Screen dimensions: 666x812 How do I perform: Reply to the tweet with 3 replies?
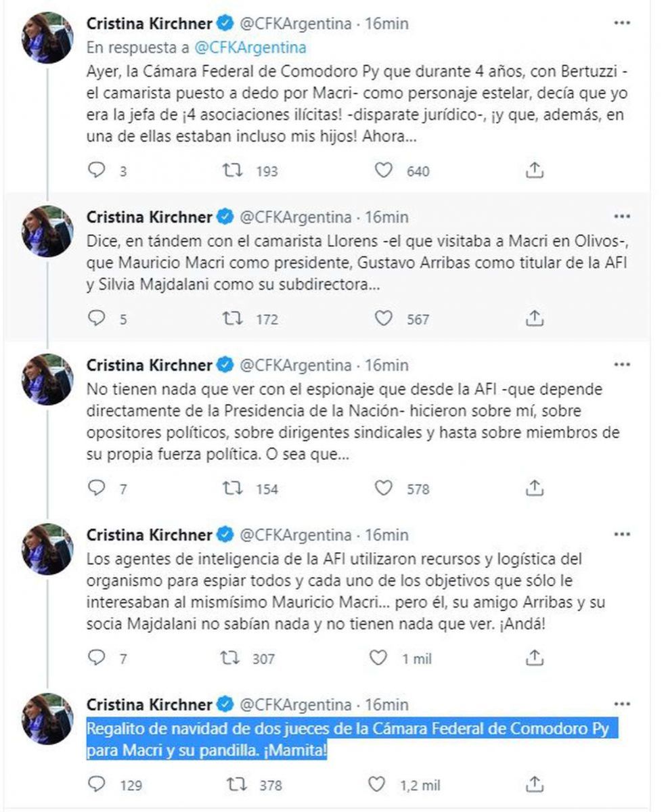[x=98, y=171]
